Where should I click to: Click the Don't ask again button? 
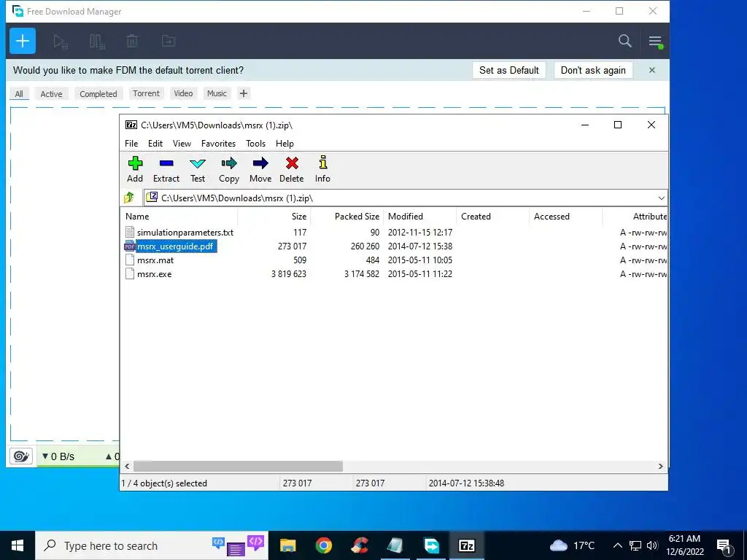tap(593, 70)
